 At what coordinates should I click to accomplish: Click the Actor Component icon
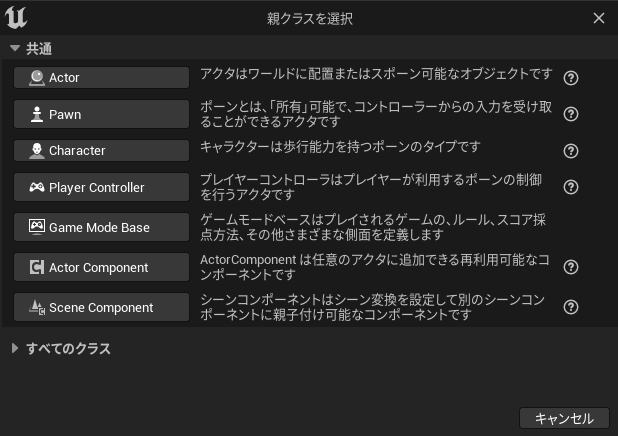tap(36, 267)
